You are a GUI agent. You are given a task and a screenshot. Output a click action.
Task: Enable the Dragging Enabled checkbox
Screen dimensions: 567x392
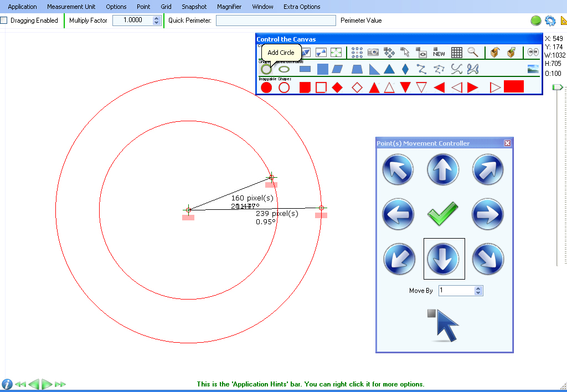pos(4,20)
